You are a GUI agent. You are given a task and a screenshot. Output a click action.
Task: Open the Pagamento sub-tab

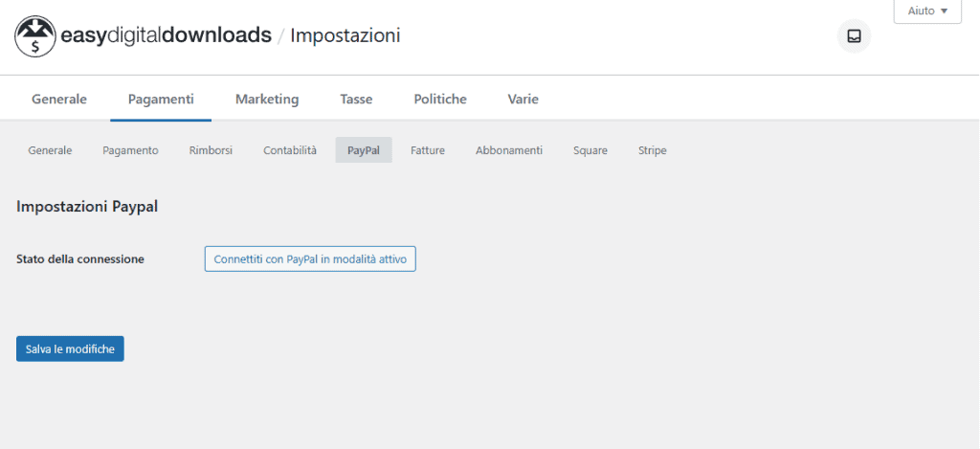point(130,150)
